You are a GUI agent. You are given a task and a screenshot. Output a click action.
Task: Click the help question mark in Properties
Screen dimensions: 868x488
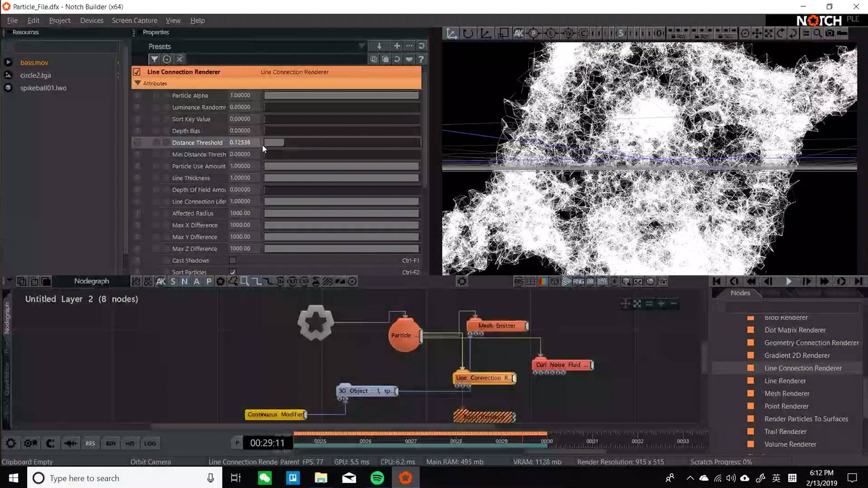point(421,59)
